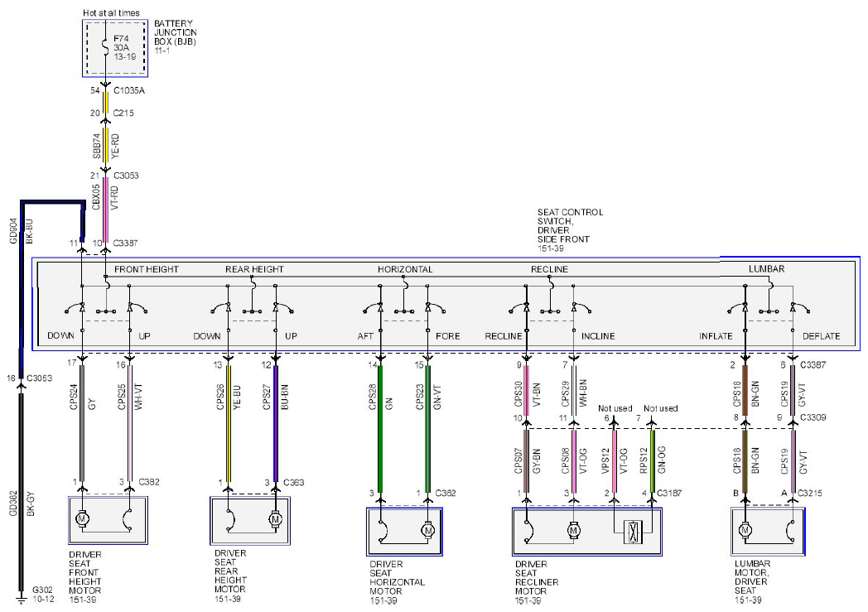The image size is (868, 612).
Task: Click the green CPS28 GN wire
Action: pos(380,428)
